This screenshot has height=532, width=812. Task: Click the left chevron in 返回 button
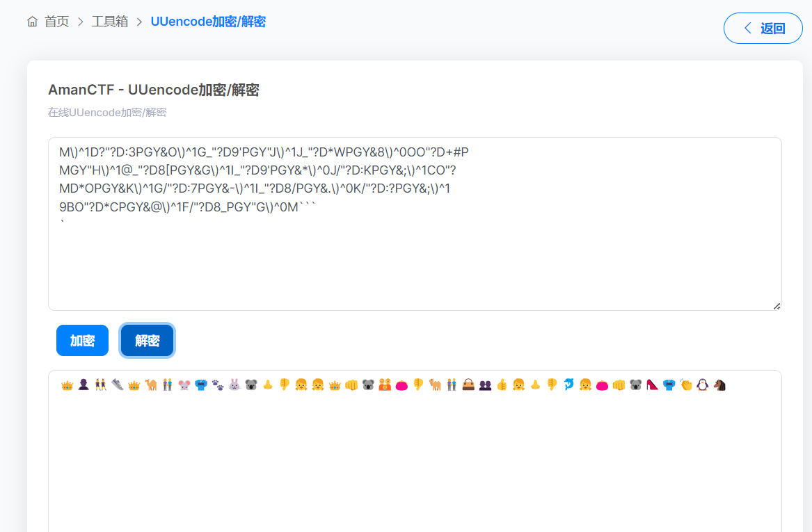coord(747,29)
